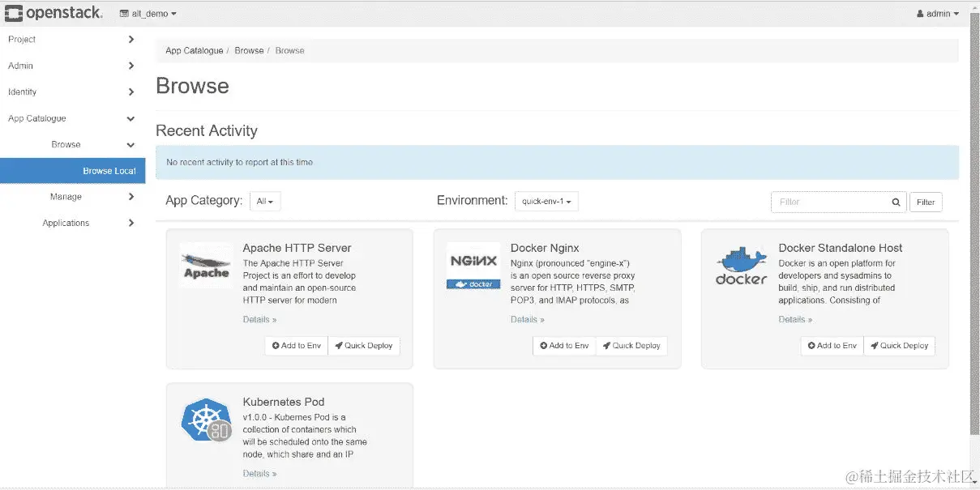980x490 pixels.
Task: Open Details for Kubernetes Pod
Action: tap(259, 474)
